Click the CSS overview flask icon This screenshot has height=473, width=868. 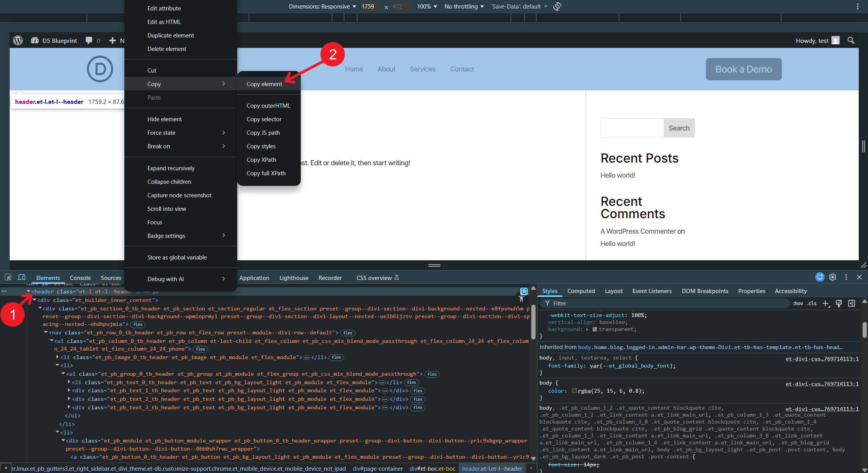click(397, 278)
